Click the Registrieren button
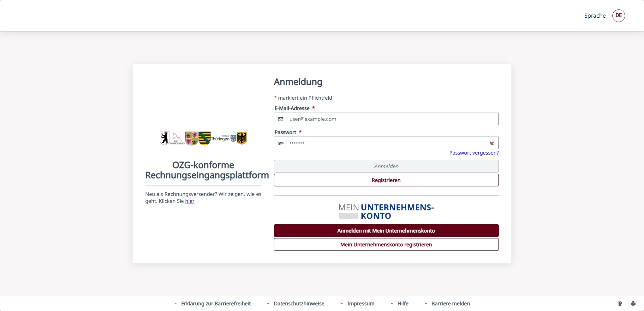644x311 pixels. (386, 180)
